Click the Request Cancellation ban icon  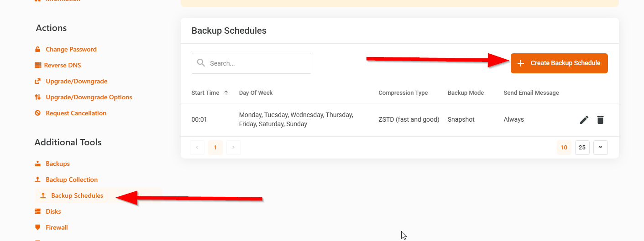tap(37, 113)
